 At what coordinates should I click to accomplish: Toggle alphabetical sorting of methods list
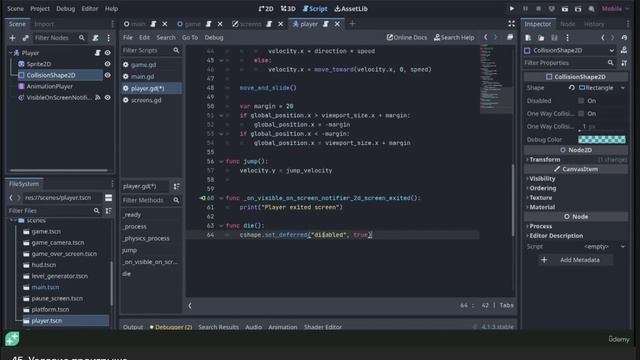176,186
